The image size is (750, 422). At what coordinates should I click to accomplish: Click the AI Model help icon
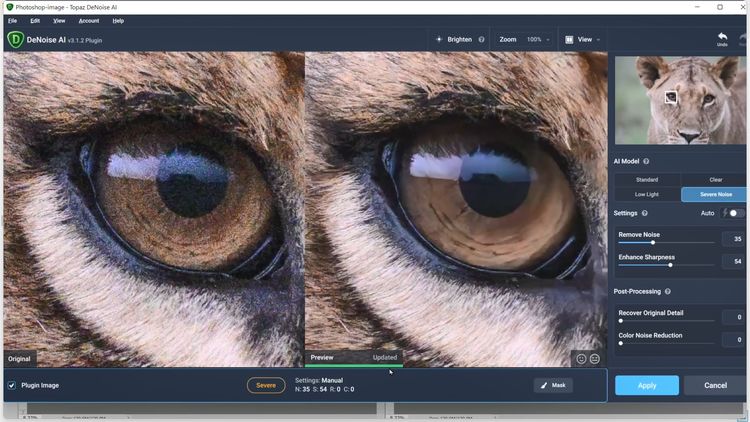(646, 161)
